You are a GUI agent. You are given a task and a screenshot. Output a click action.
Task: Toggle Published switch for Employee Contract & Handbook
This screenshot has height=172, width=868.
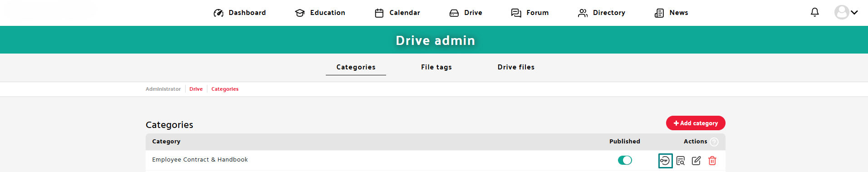[625, 160]
